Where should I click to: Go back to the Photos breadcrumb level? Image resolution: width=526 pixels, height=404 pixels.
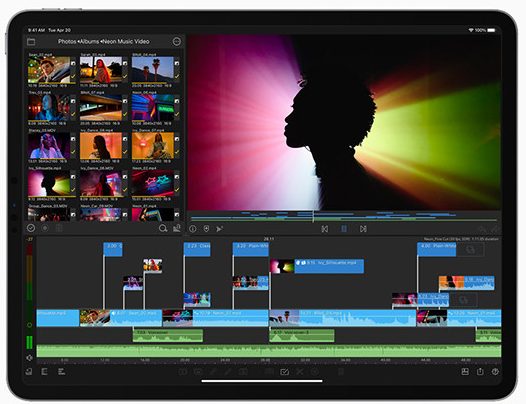click(67, 42)
